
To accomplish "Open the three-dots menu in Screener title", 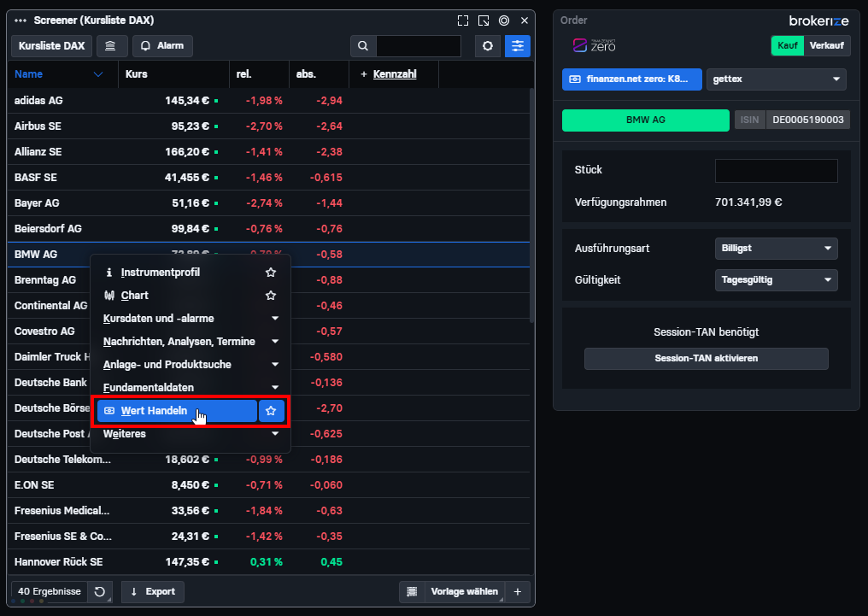I will click(x=21, y=21).
